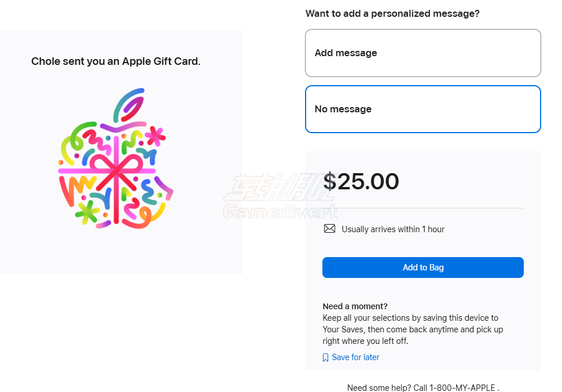
Task: Call the 1-800-MY-APPLE help number
Action: click(x=462, y=388)
